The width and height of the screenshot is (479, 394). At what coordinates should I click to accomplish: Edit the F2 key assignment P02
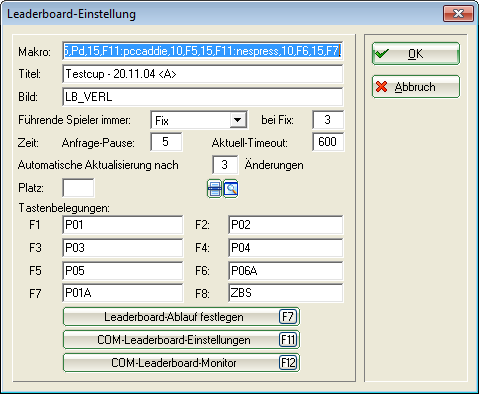[285, 225]
